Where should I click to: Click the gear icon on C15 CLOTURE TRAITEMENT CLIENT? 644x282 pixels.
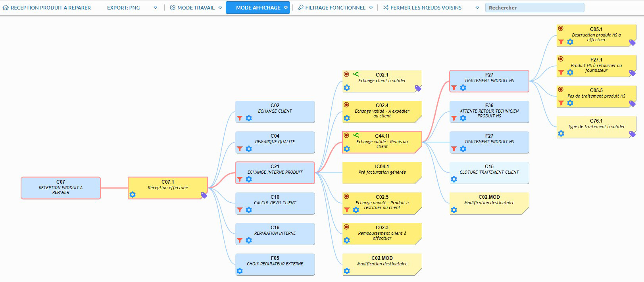click(454, 179)
